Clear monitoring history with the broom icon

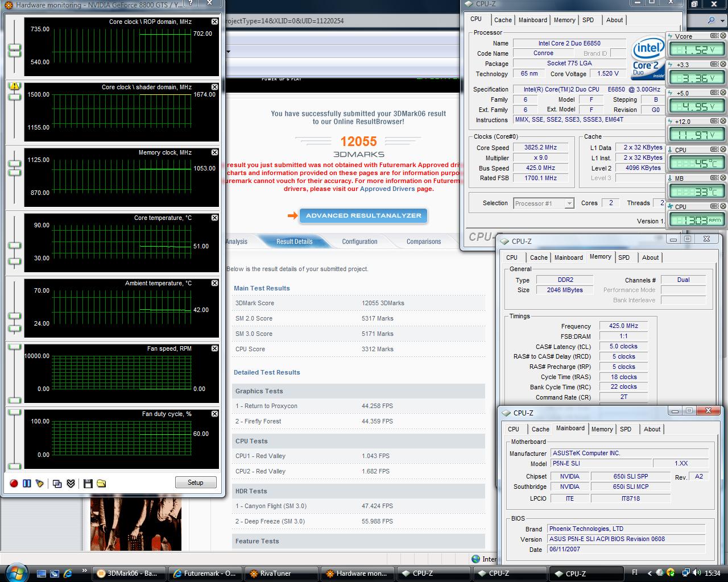[39, 483]
